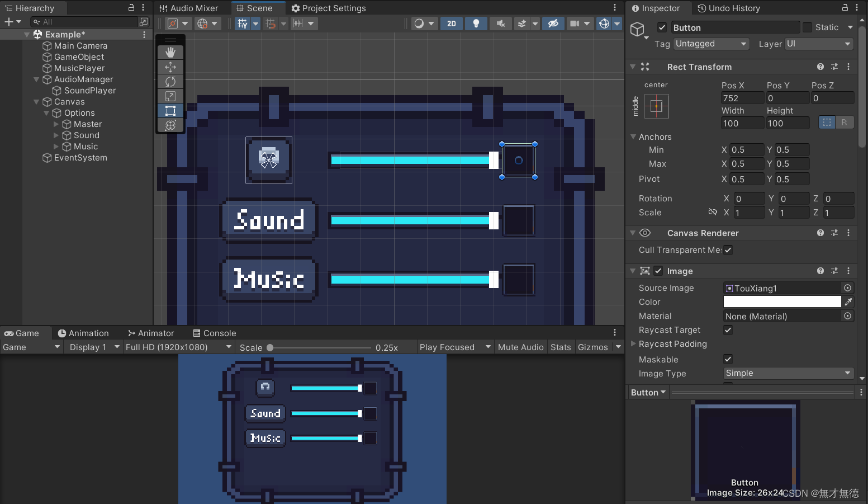Click the Inspector panel lock icon
The width and height of the screenshot is (868, 504).
tap(845, 7)
